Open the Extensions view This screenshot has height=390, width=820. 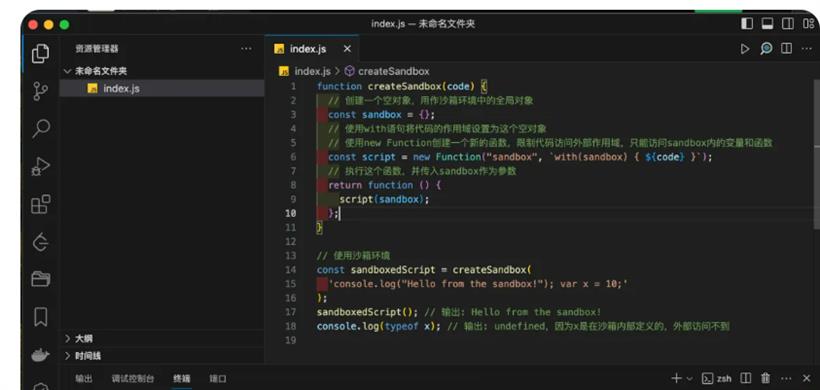click(40, 204)
